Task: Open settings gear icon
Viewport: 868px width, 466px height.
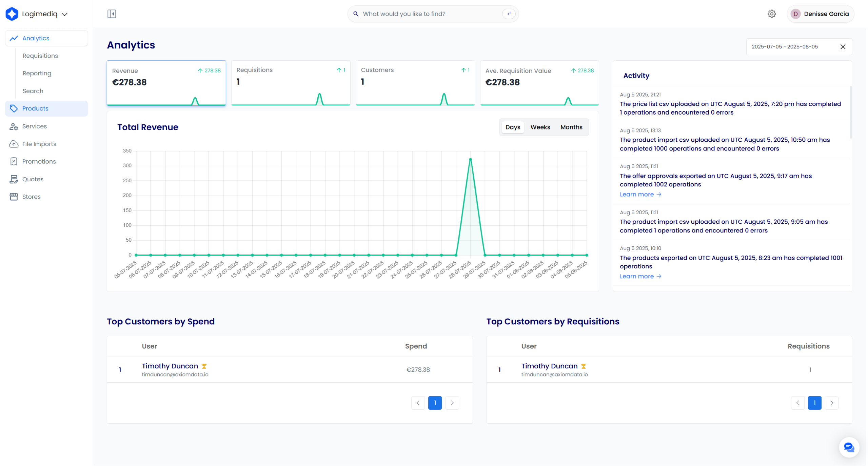Action: coord(772,14)
